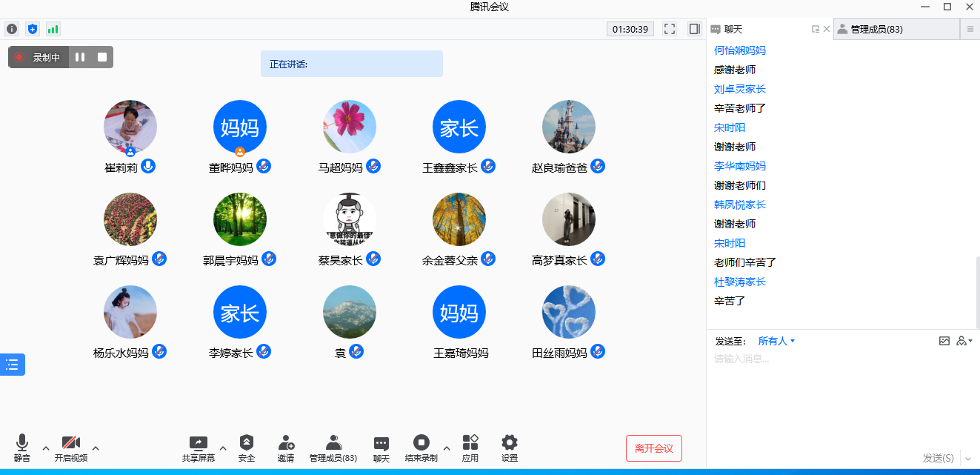Open the 所有人 recipient dropdown

(776, 341)
